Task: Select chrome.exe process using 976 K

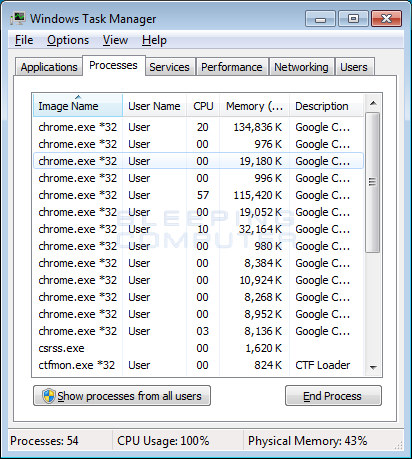Action: pos(198,144)
